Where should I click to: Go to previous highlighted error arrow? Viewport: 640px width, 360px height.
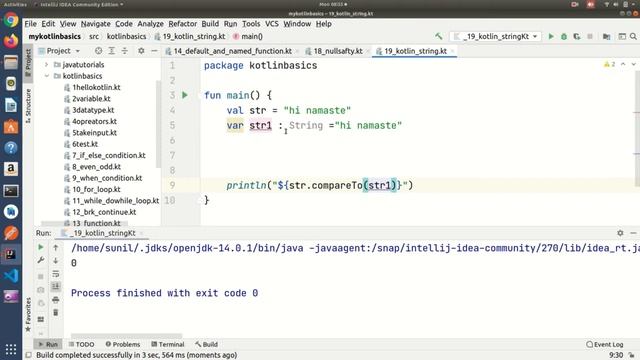(x=623, y=64)
